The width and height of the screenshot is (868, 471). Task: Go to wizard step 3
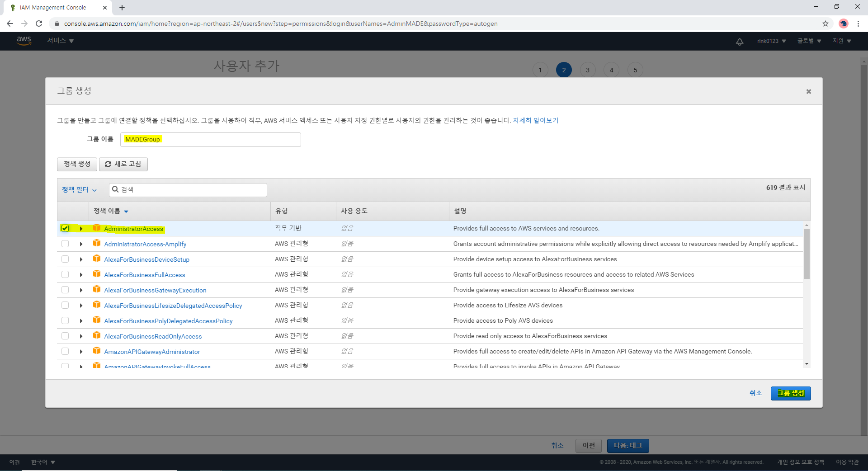click(588, 70)
